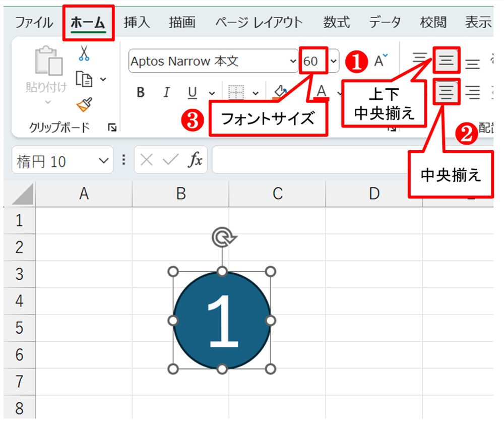Toggle bold formatting
This screenshot has height=427, width=504.
(x=141, y=93)
